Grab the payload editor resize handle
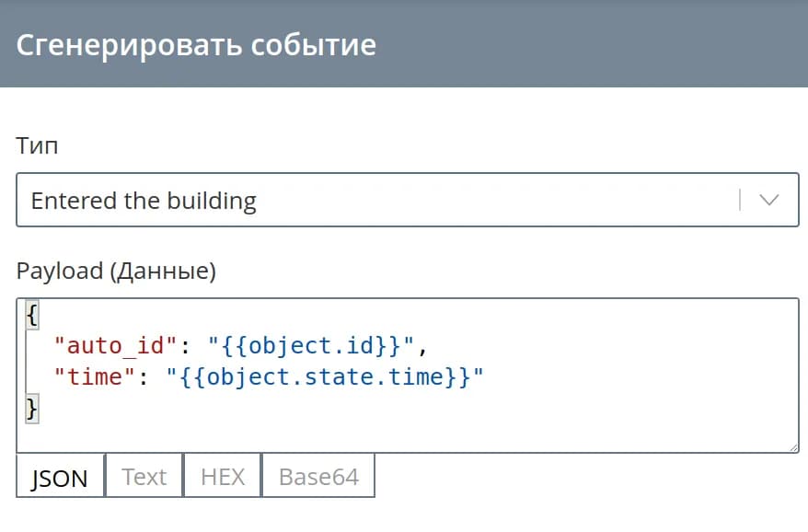 coord(792,445)
